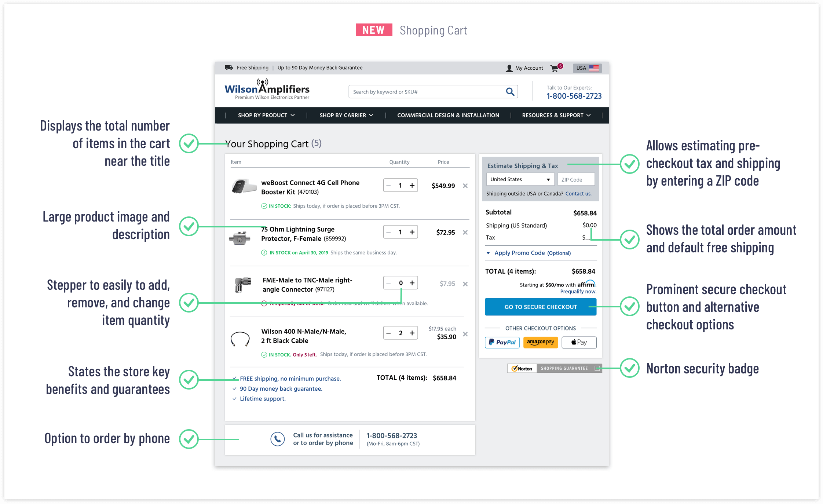Click the search magnifier icon
Image resolution: width=823 pixels, height=504 pixels.
pyautogui.click(x=510, y=92)
